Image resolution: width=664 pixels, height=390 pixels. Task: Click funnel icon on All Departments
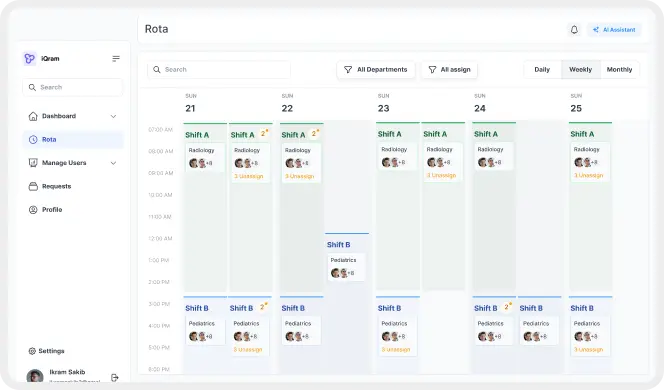[x=348, y=69]
